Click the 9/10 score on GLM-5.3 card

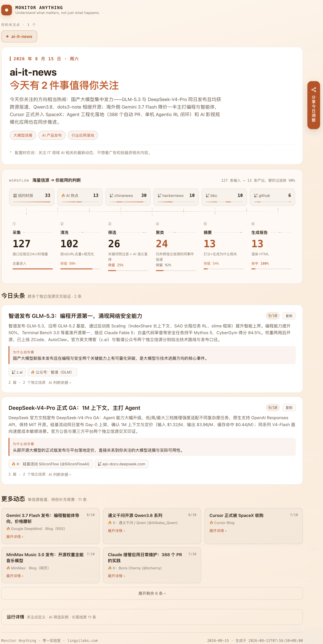[273, 316]
